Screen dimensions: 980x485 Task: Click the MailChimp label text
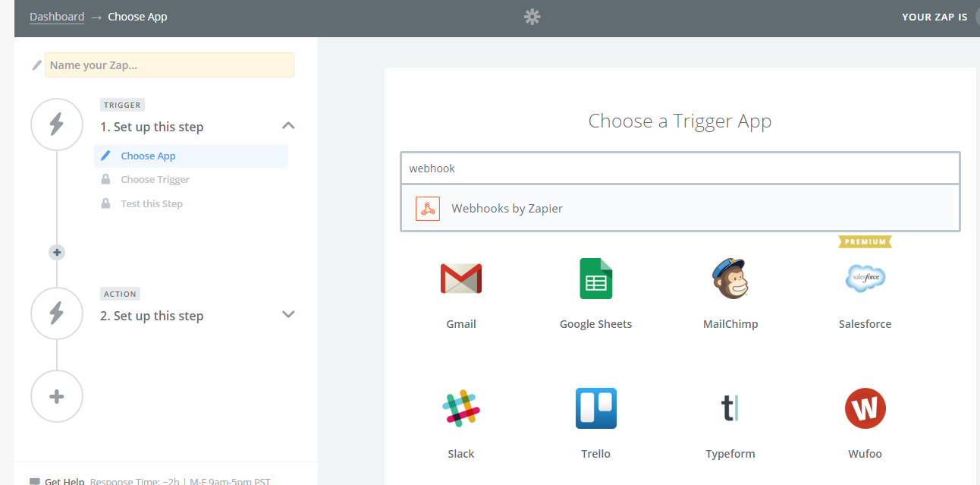pyautogui.click(x=730, y=324)
